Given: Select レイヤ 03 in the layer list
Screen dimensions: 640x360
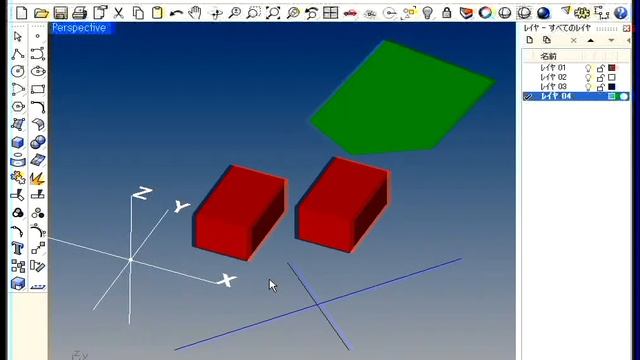Looking at the screenshot, I should click(x=553, y=87).
